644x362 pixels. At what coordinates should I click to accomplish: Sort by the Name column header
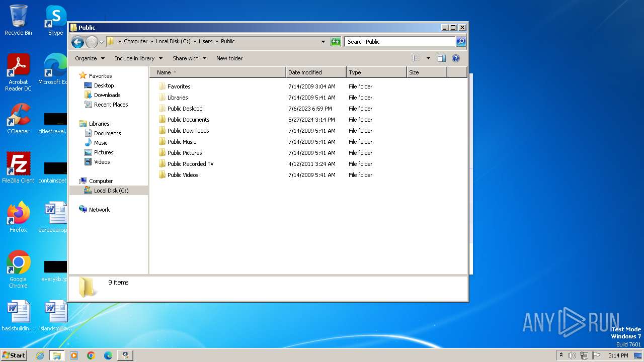point(217,72)
